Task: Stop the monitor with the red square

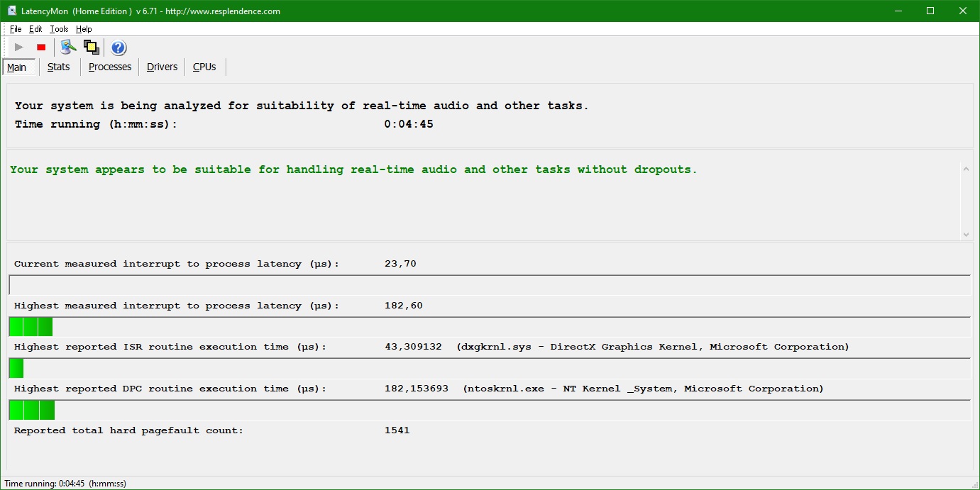Action: point(41,48)
